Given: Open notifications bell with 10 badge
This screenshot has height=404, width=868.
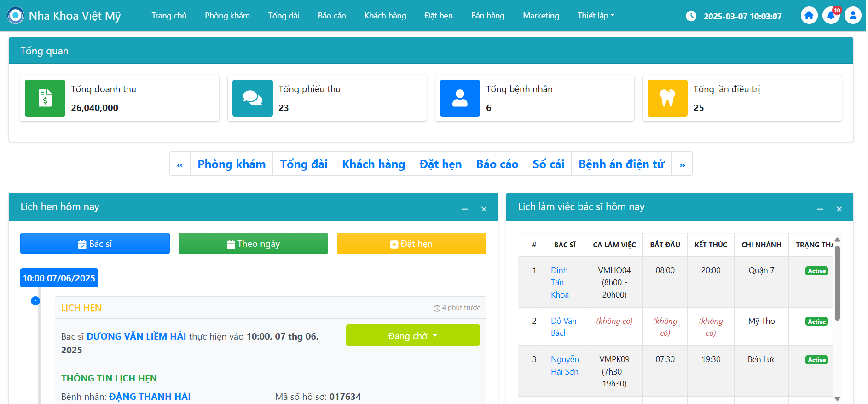Looking at the screenshot, I should click(x=831, y=16).
